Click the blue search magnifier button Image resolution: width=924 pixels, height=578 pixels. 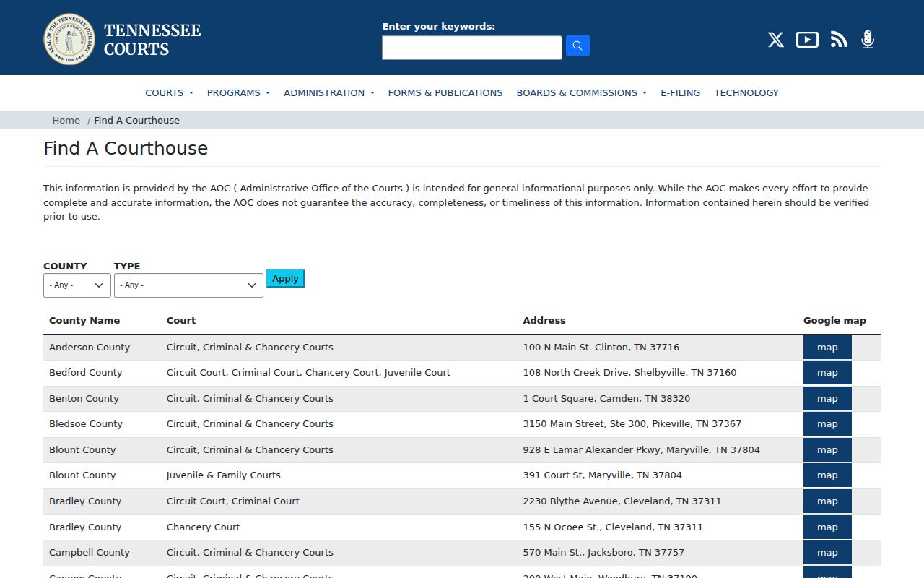[577, 46]
